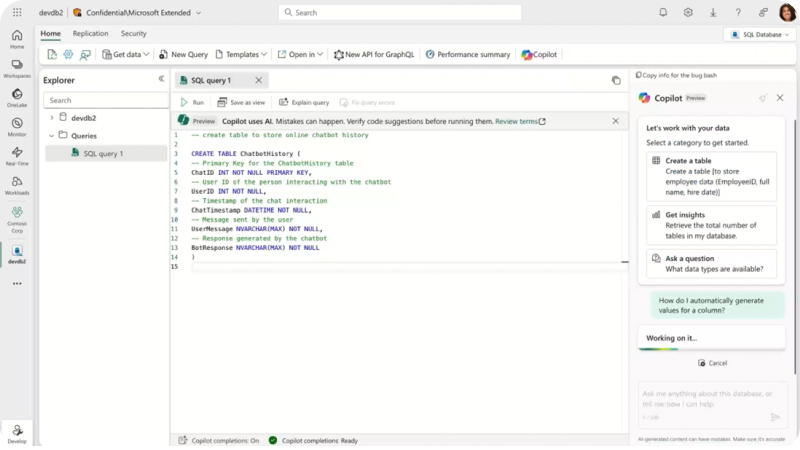Close the Copilot pane

point(780,97)
